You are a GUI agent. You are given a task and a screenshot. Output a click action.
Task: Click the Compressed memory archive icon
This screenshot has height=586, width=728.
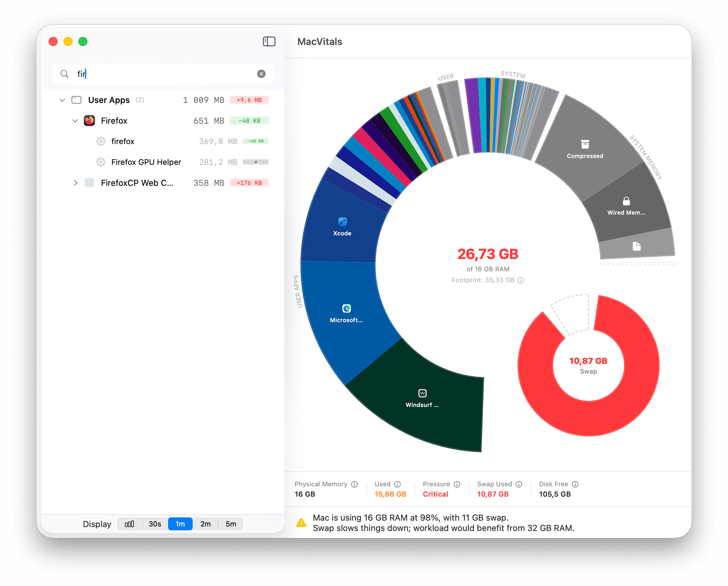coord(585,144)
